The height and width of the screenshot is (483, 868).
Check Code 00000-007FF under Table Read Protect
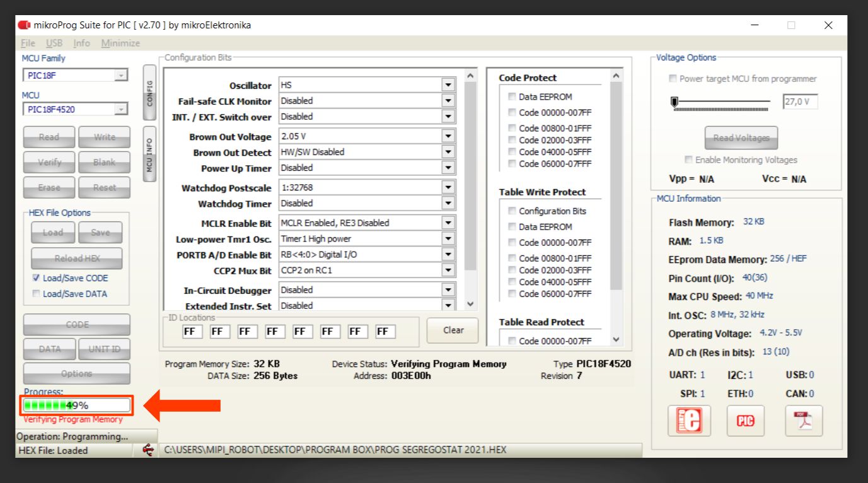coord(512,340)
